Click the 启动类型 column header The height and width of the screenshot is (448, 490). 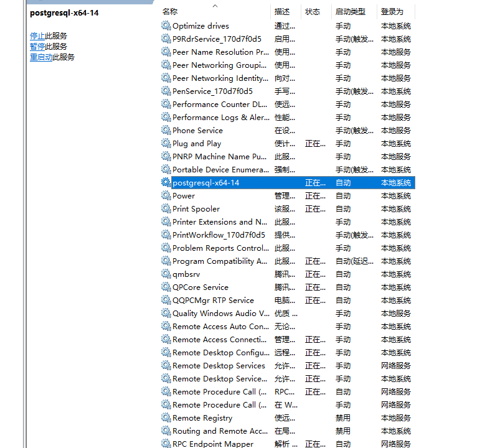point(351,12)
